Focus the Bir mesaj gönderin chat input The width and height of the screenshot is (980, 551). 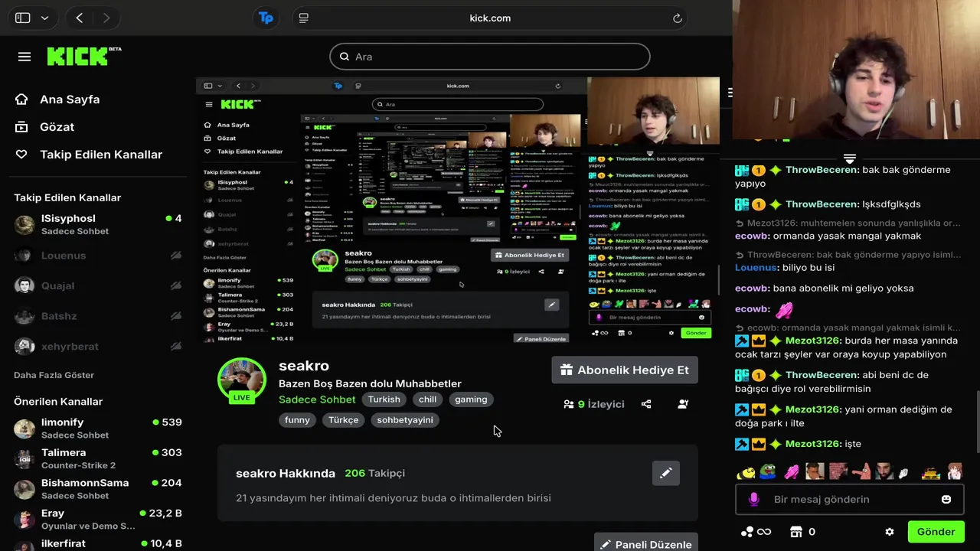(848, 499)
